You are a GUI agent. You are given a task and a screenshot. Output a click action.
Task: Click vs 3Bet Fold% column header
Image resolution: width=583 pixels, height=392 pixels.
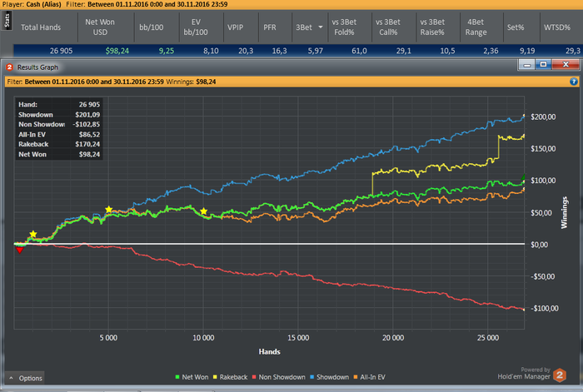[344, 27]
